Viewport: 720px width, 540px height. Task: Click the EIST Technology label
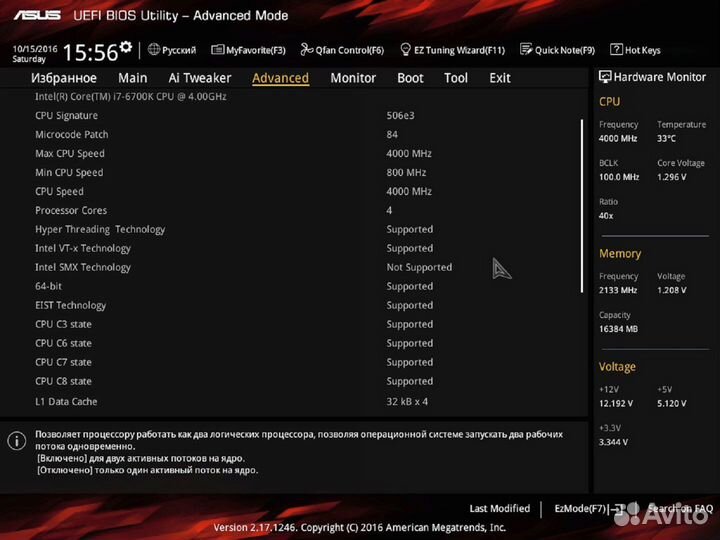[x=70, y=305]
